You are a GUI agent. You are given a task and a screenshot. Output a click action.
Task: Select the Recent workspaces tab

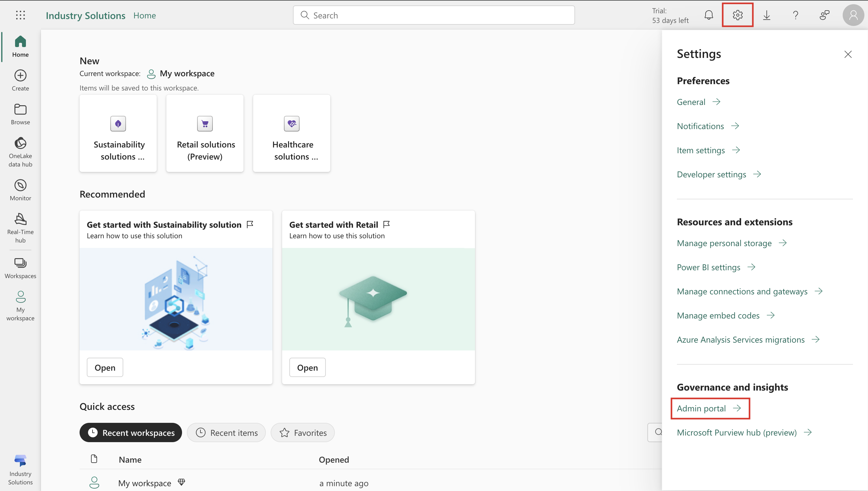click(x=131, y=432)
